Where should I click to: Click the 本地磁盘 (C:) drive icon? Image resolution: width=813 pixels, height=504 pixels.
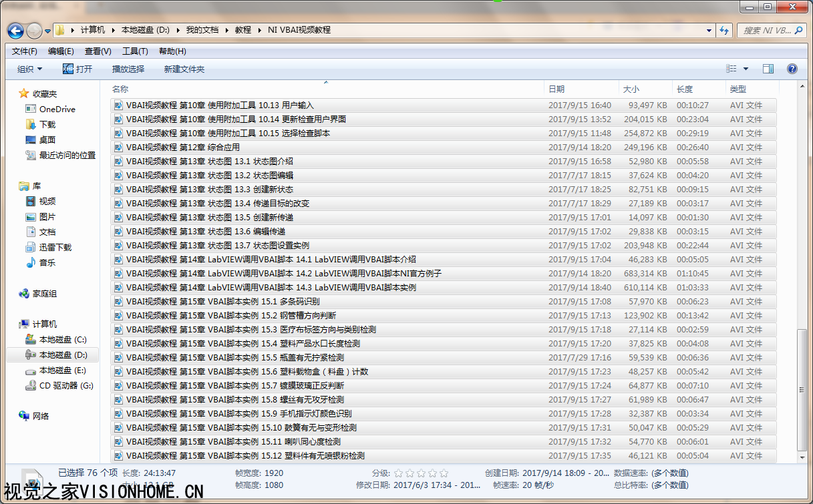click(x=31, y=339)
